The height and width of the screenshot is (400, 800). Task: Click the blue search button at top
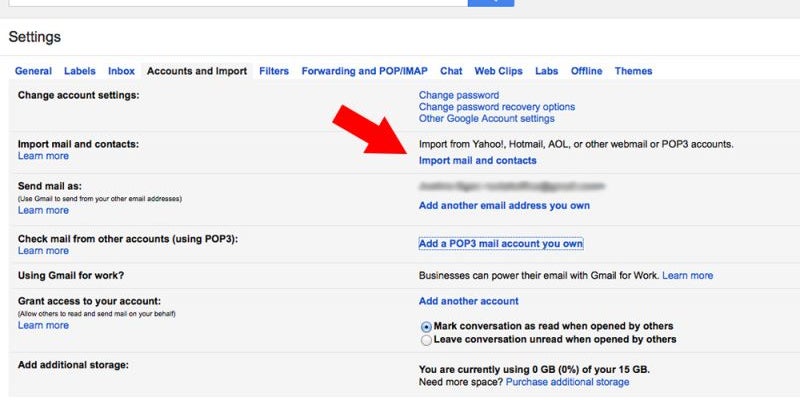(x=491, y=3)
